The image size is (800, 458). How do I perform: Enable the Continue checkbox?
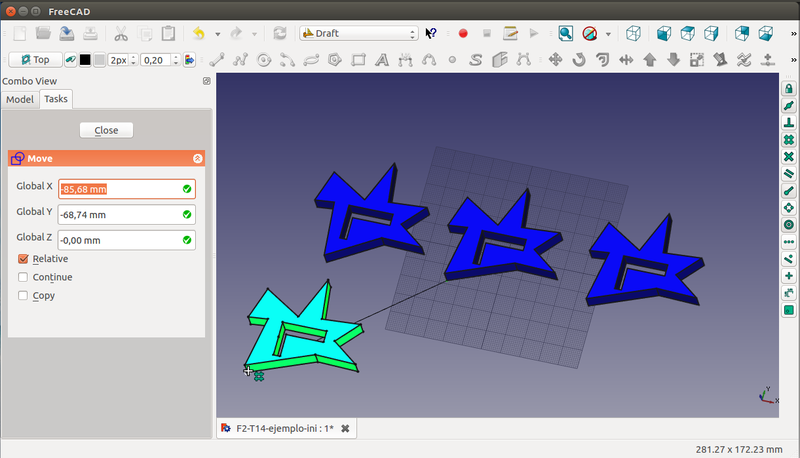click(24, 277)
